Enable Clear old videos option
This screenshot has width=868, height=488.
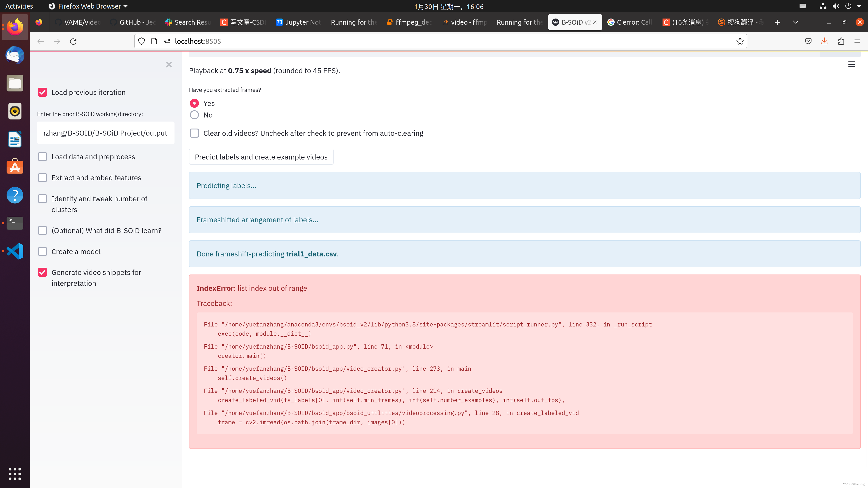coord(194,133)
